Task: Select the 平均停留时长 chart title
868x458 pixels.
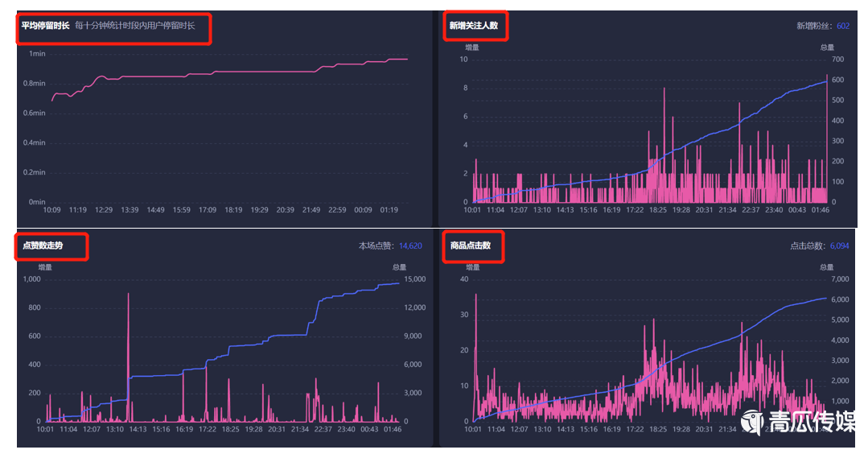Action: (x=45, y=26)
